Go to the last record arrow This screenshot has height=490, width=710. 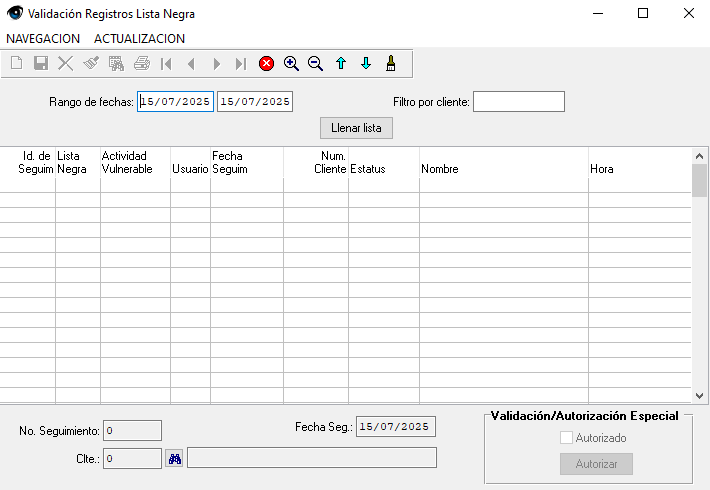point(241,63)
